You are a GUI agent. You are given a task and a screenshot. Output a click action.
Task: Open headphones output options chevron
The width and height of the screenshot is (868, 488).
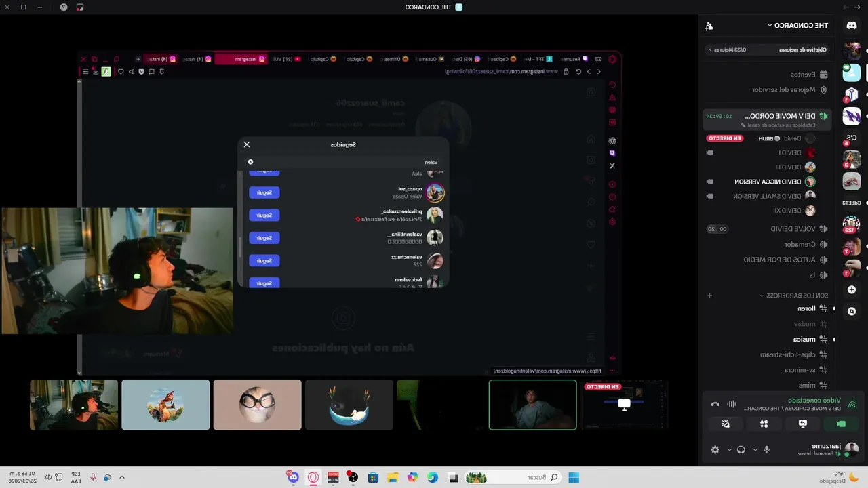point(730,450)
